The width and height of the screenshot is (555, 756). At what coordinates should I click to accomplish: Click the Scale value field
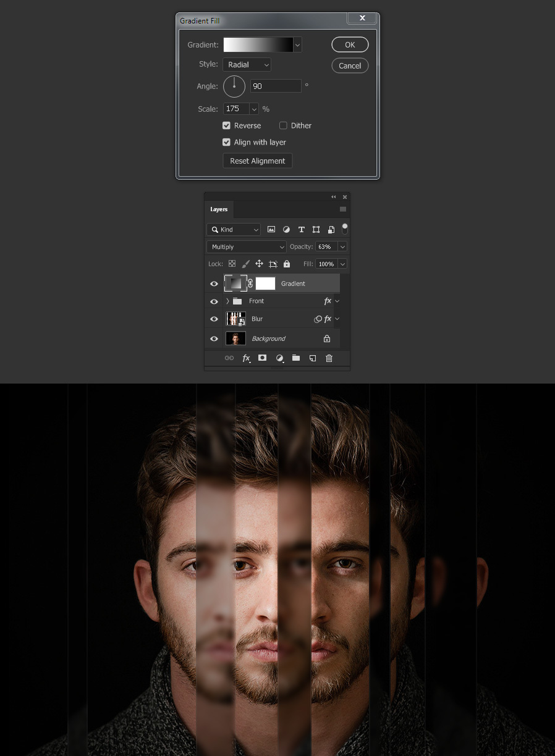[236, 109]
